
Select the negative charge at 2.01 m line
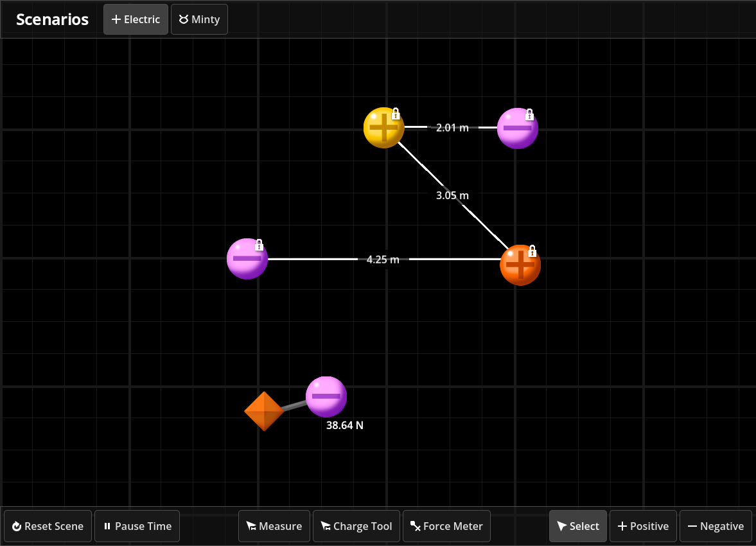(517, 128)
